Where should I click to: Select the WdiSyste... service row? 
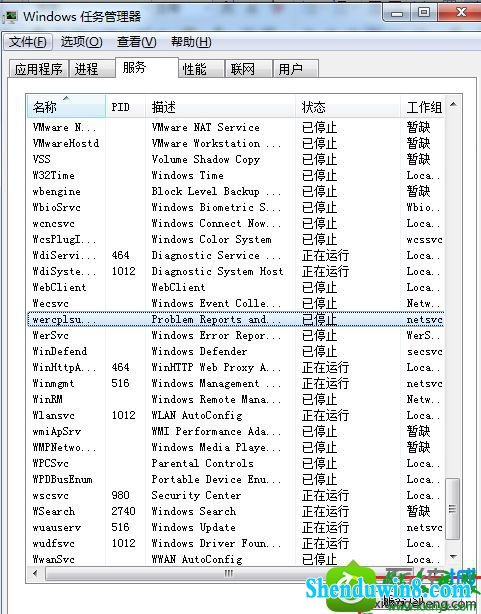[236, 271]
